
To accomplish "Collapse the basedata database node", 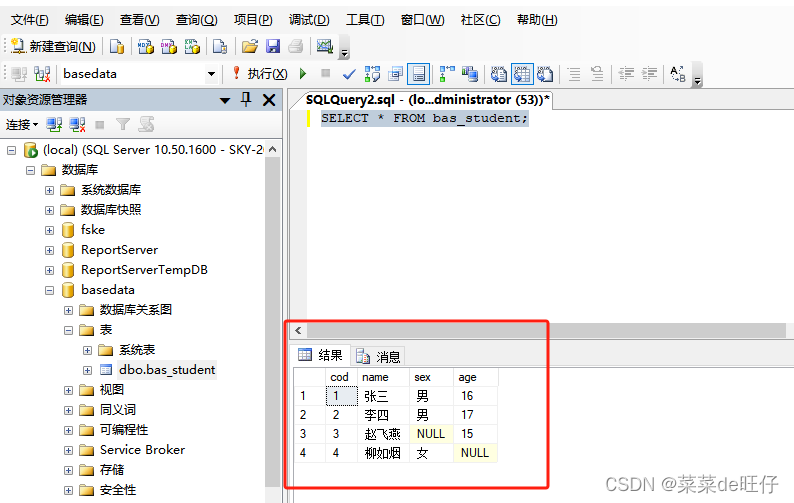I will [49, 291].
